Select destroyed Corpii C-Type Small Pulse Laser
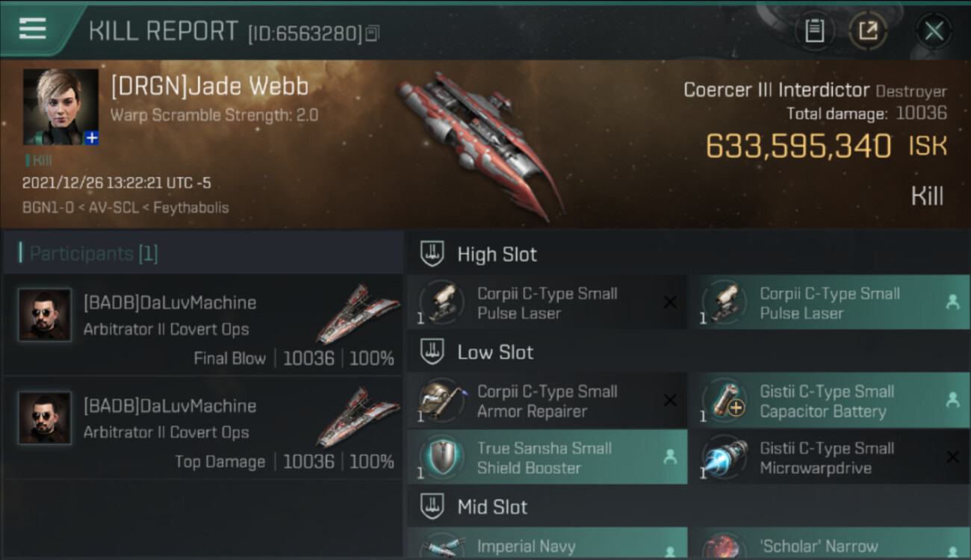This screenshot has height=560, width=971. 547,302
